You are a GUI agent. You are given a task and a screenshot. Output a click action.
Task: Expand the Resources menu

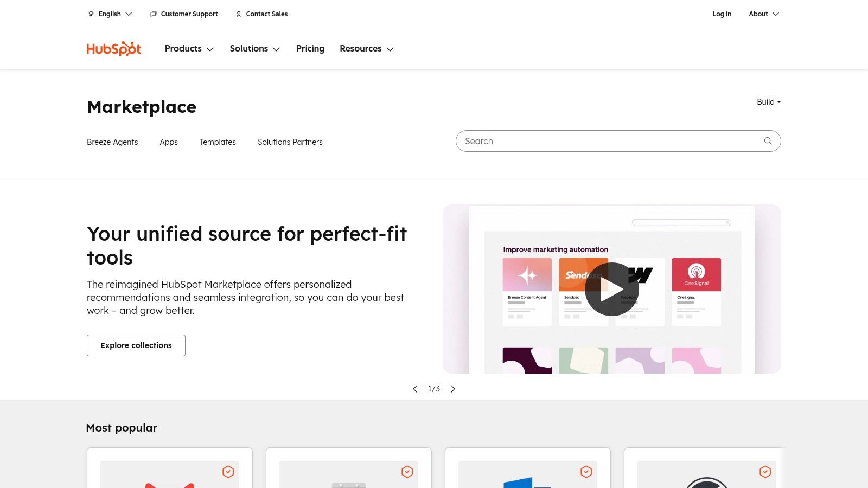point(367,49)
